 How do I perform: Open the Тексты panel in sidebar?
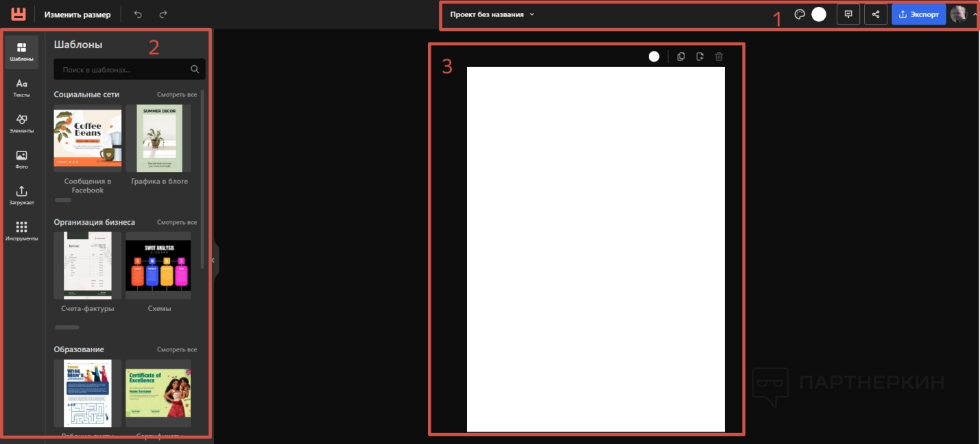coord(21,88)
